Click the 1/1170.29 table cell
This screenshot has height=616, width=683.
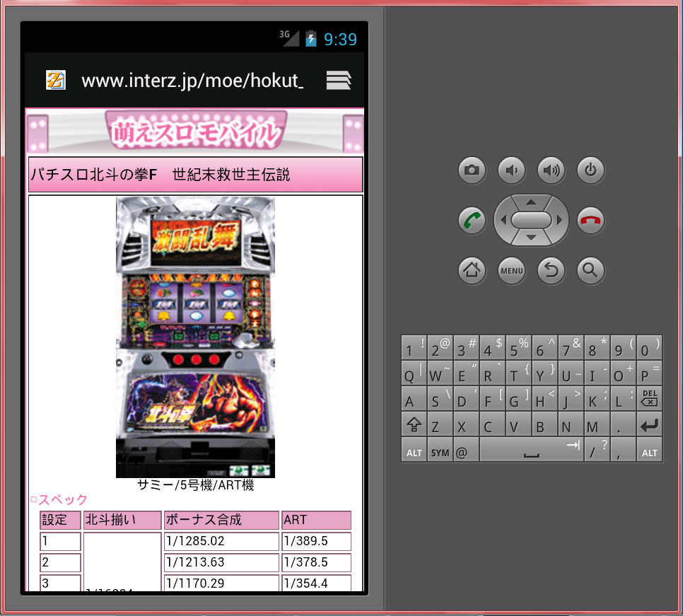[221, 583]
